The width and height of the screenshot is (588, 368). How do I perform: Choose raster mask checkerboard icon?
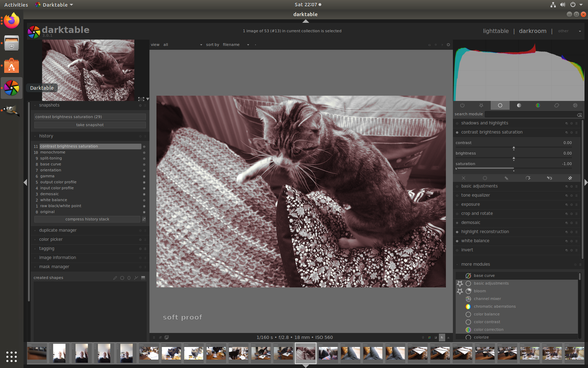pyautogui.click(x=570, y=178)
